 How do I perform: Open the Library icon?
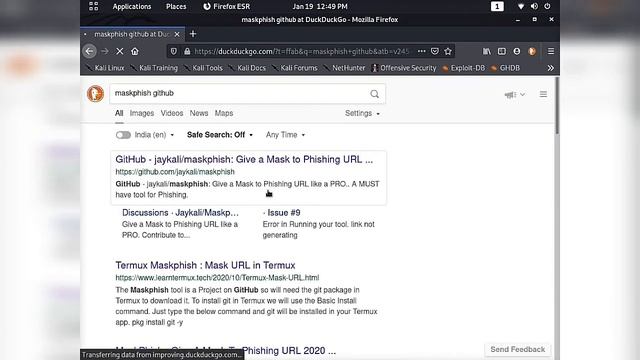pyautogui.click(x=487, y=51)
